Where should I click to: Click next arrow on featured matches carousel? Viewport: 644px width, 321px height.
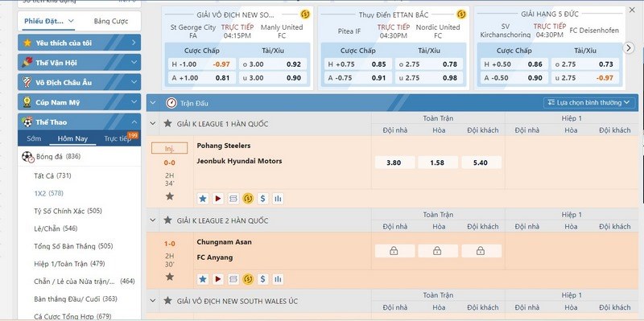[629, 47]
